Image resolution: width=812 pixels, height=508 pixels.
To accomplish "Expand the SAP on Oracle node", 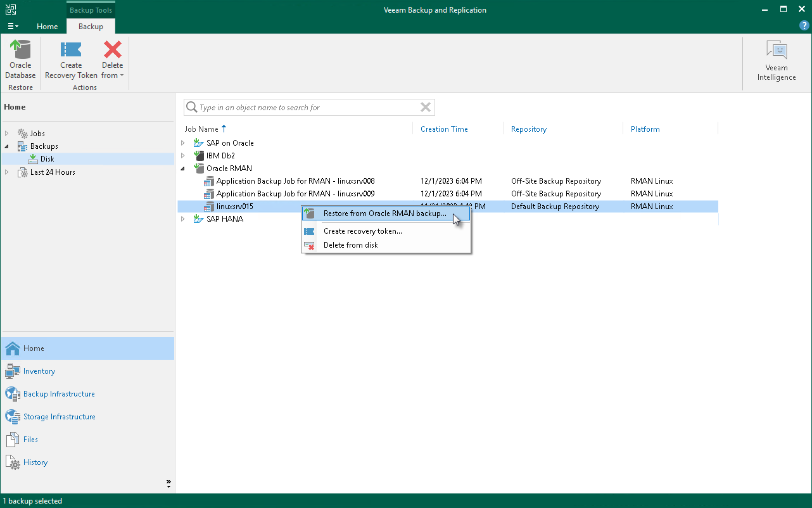I will (183, 143).
